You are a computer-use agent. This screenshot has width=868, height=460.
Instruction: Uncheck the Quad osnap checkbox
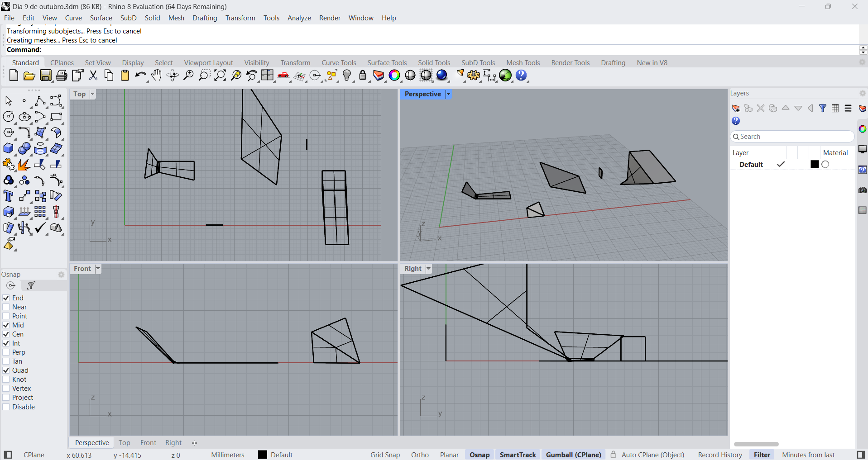[6, 370]
